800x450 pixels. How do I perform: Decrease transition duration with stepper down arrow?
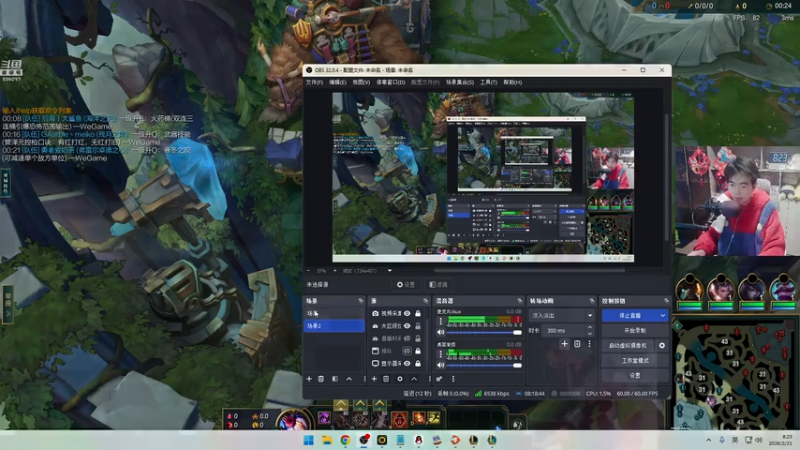tap(590, 334)
